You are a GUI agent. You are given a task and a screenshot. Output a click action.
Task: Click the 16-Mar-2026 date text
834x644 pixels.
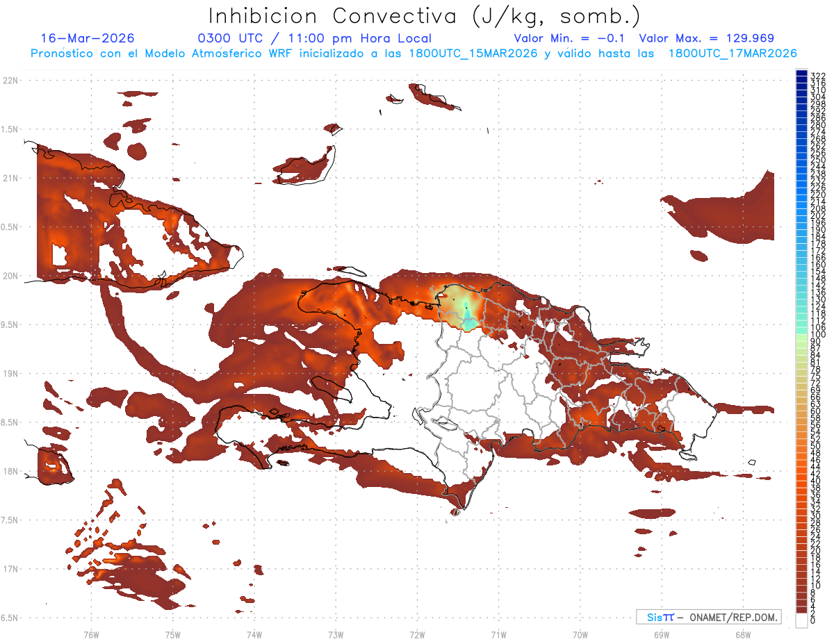coord(88,38)
